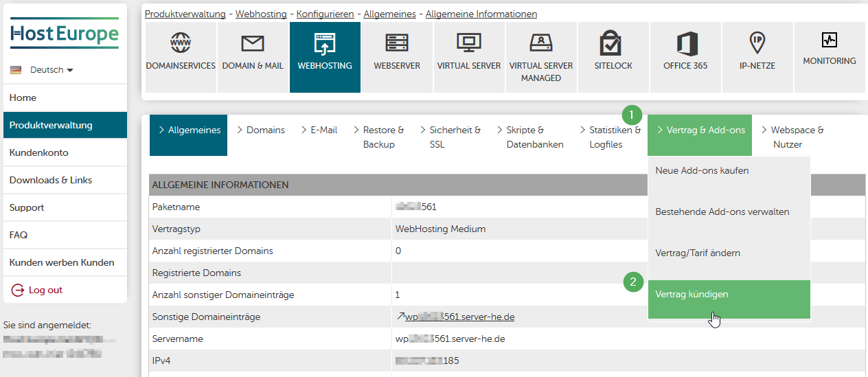
Task: Click the Log out arrow icon
Action: tap(18, 290)
